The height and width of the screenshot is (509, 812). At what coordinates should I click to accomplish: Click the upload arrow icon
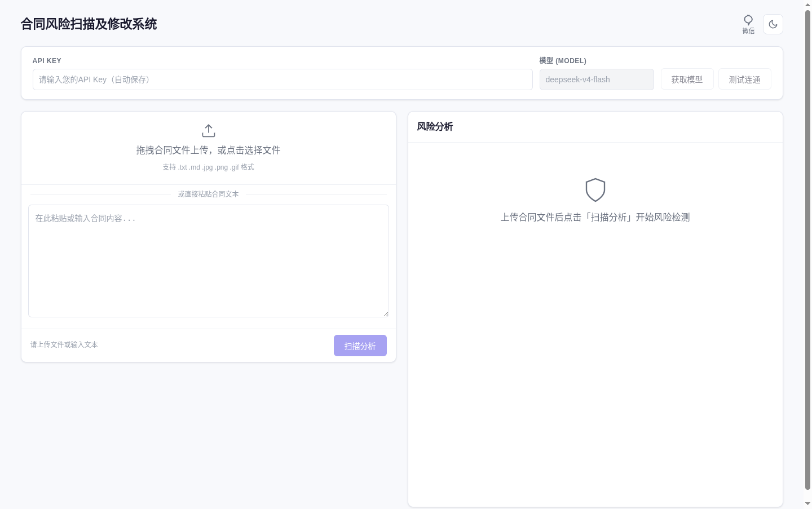tap(209, 131)
